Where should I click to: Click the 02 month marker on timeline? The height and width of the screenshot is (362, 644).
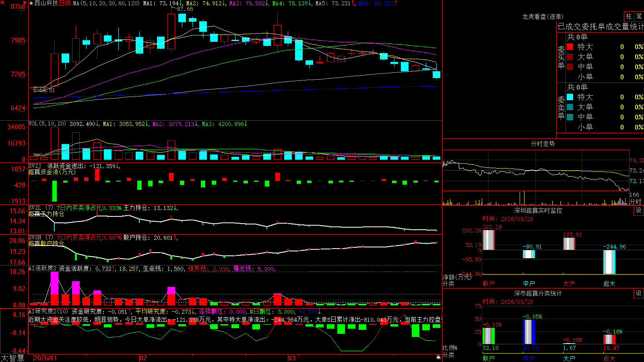143,358
